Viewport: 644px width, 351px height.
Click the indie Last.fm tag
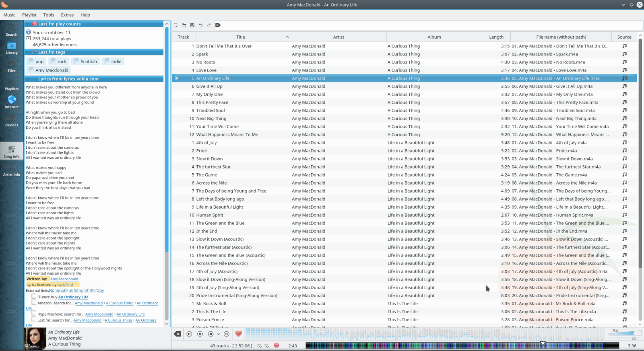112,62
